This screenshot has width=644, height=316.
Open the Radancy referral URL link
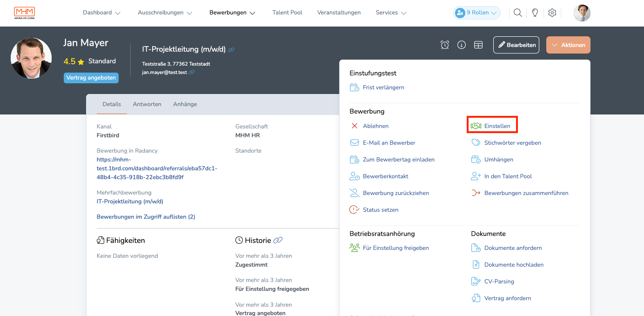point(157,168)
